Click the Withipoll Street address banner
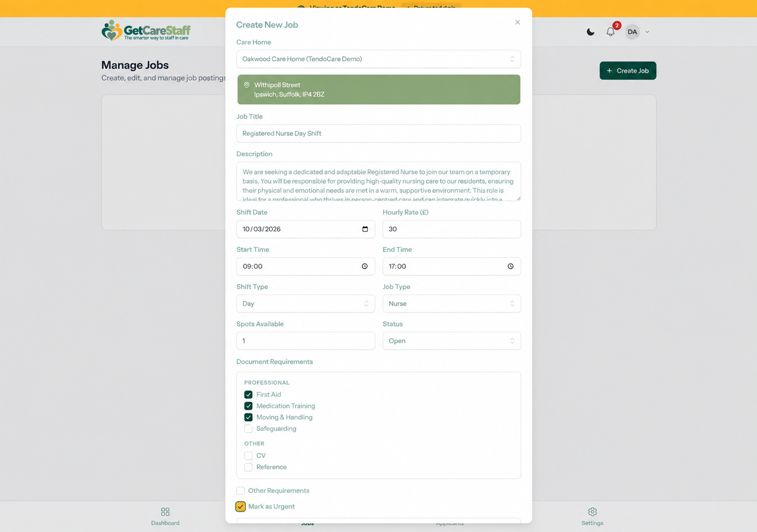This screenshot has width=757, height=532. 378,90
